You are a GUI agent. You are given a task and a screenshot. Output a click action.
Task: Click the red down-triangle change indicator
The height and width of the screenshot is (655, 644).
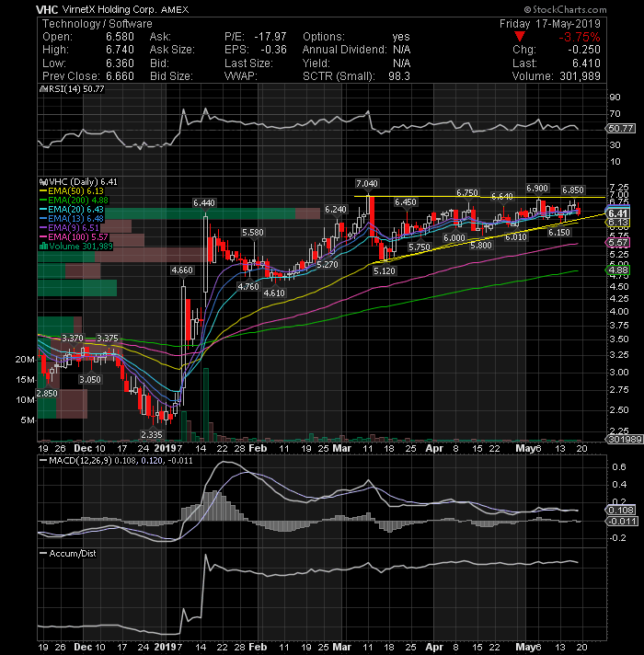coord(519,37)
